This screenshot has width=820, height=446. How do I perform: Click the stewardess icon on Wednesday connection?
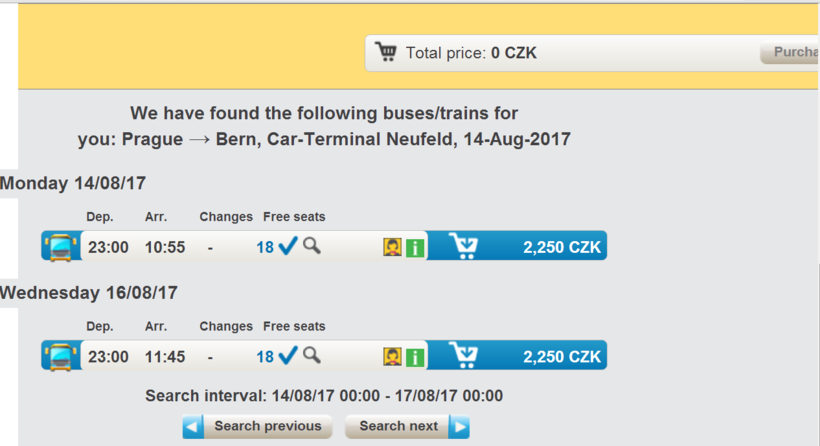392,357
